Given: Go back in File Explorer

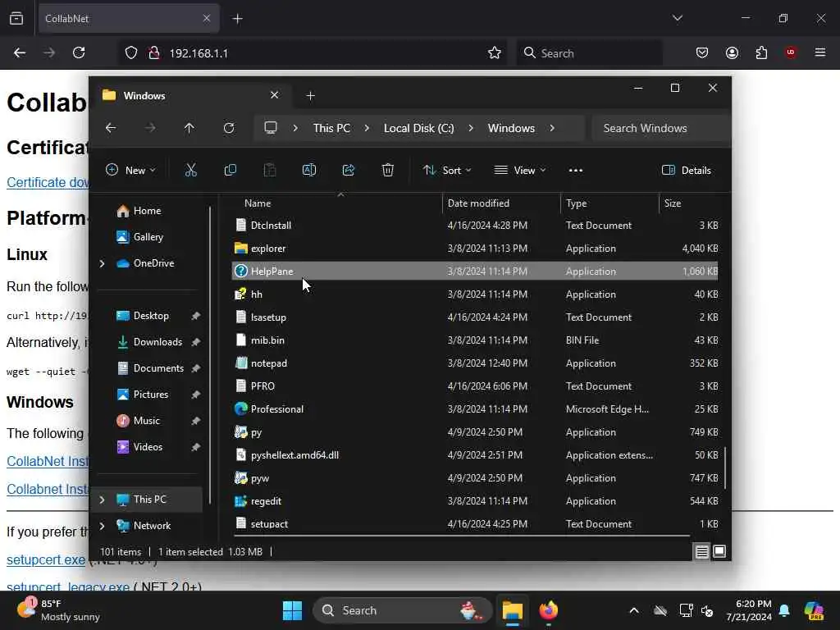Looking at the screenshot, I should point(111,128).
